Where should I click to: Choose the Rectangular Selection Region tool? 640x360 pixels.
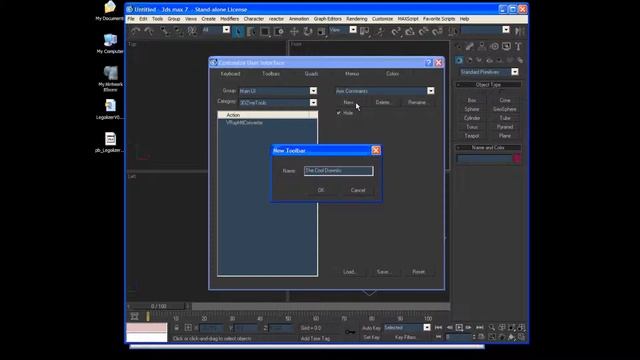pos(265,31)
